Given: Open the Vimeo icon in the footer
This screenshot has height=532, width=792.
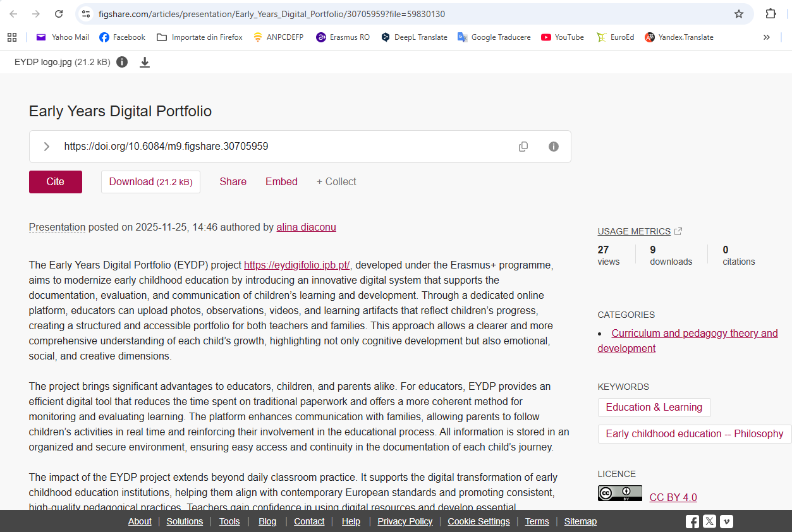Looking at the screenshot, I should pyautogui.click(x=727, y=521).
